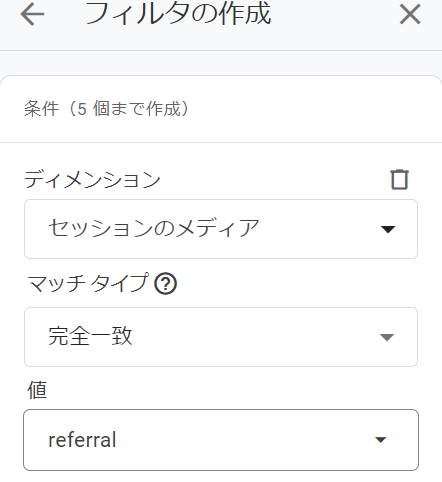This screenshot has height=482, width=442.
Task: Close the フィルタの作成 panel
Action: point(410,14)
